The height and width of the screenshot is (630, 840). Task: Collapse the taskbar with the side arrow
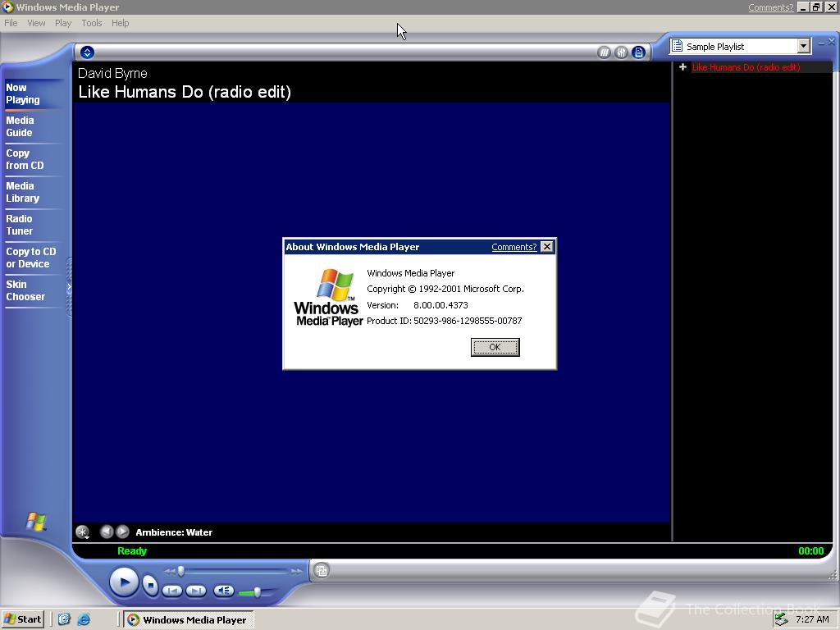(69, 287)
